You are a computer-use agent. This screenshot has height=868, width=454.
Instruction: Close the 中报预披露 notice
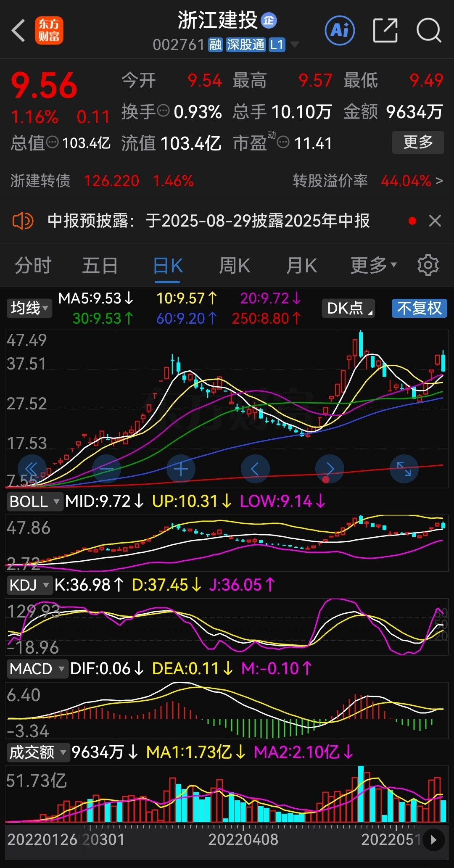tap(435, 221)
